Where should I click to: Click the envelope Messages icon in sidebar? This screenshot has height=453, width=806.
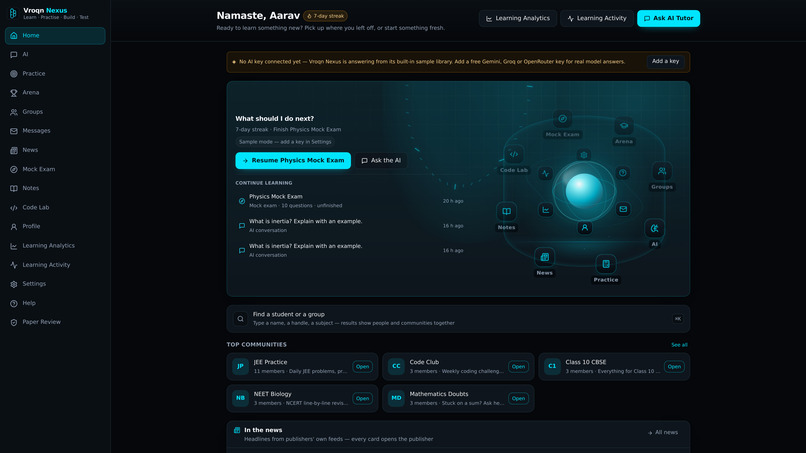(14, 131)
